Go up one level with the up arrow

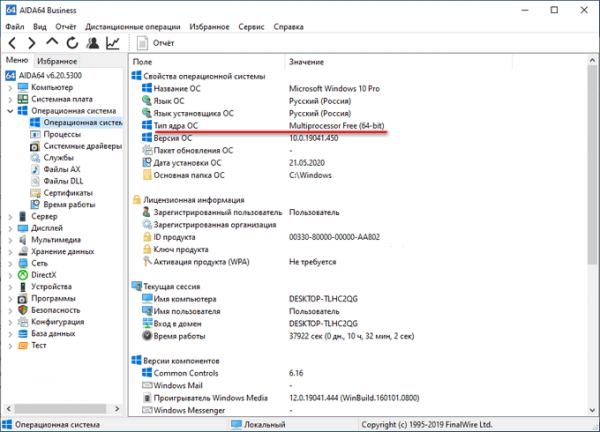tap(52, 42)
